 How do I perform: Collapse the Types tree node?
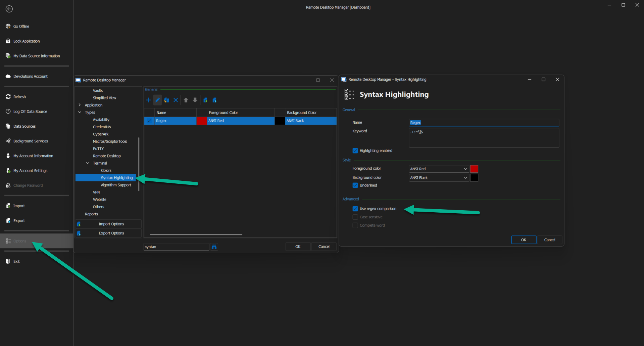(80, 113)
